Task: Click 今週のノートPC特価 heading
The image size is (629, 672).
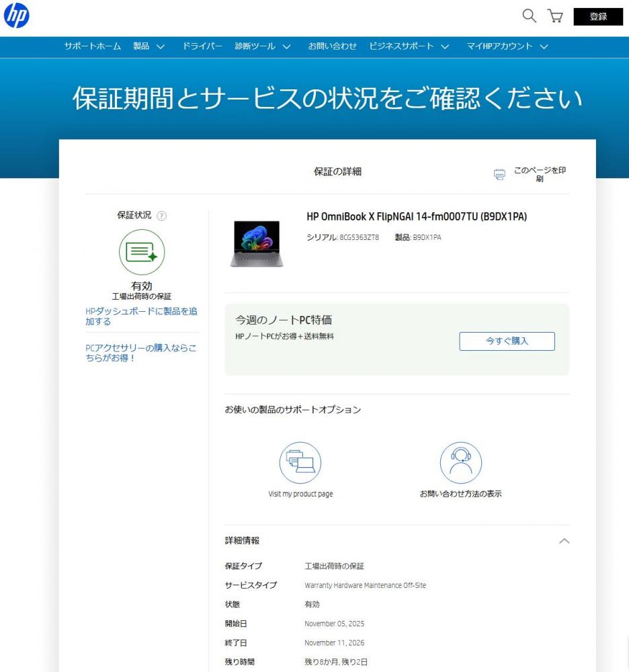Action: pos(283,320)
